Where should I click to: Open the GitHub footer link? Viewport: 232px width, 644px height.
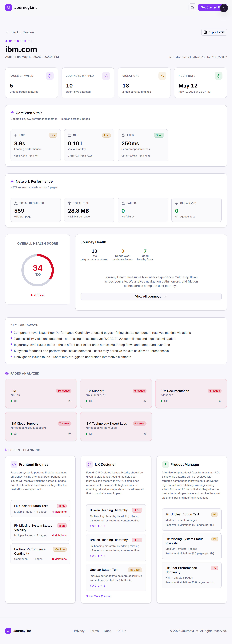[121, 631]
